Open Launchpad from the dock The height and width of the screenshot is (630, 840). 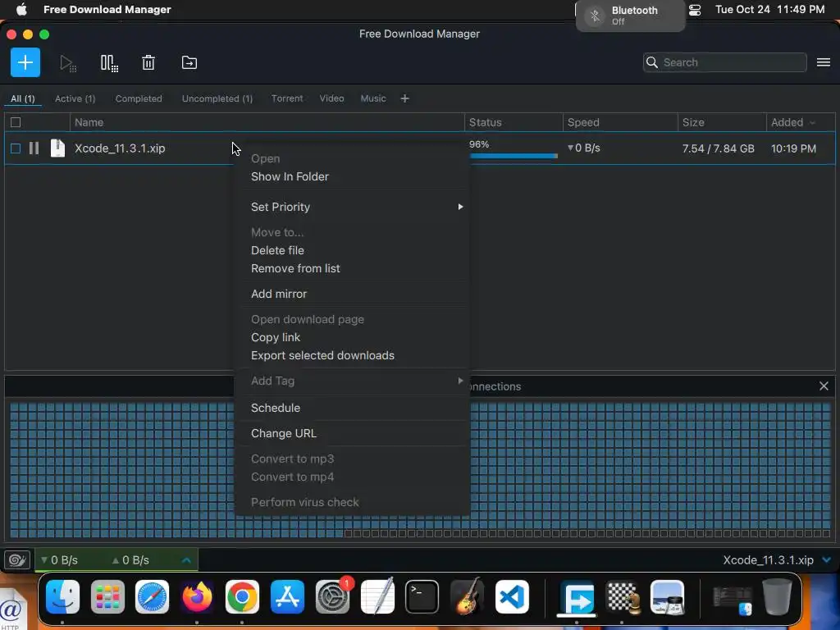tap(107, 597)
